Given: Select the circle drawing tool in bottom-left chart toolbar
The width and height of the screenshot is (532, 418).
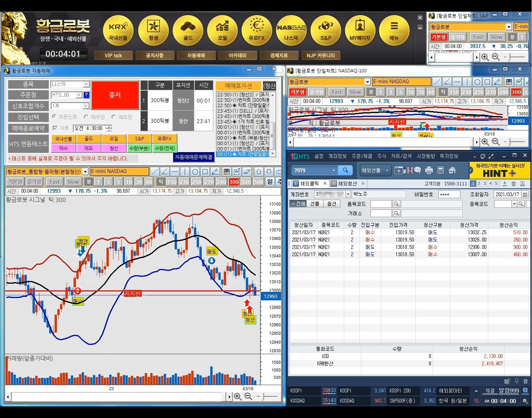Looking at the screenshot, I should [x=195, y=171].
